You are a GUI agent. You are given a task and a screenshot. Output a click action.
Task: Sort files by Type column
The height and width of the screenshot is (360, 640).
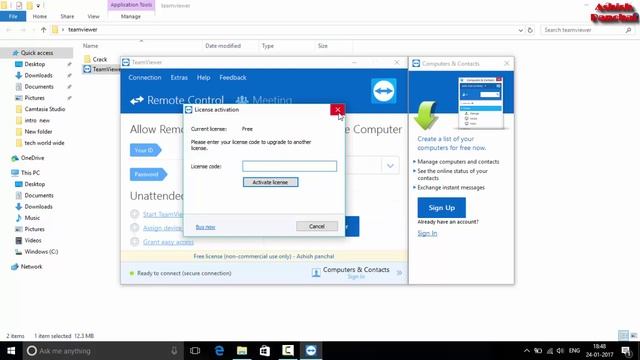tap(268, 46)
